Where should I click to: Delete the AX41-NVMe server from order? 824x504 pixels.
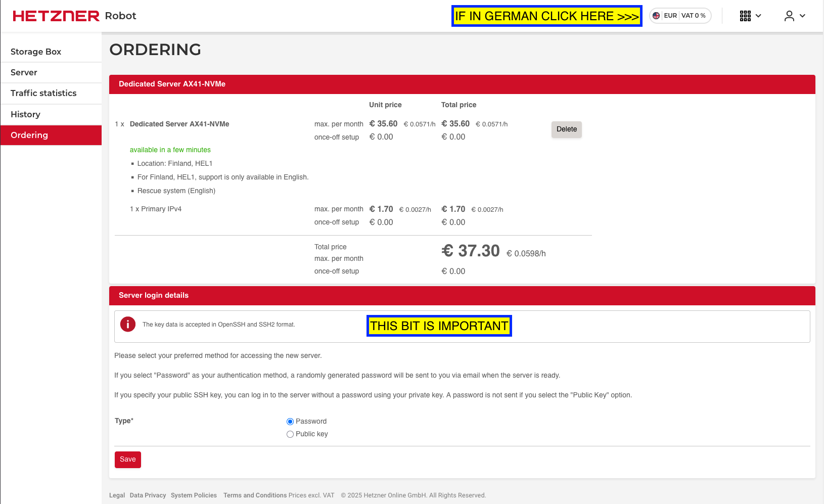(x=566, y=129)
